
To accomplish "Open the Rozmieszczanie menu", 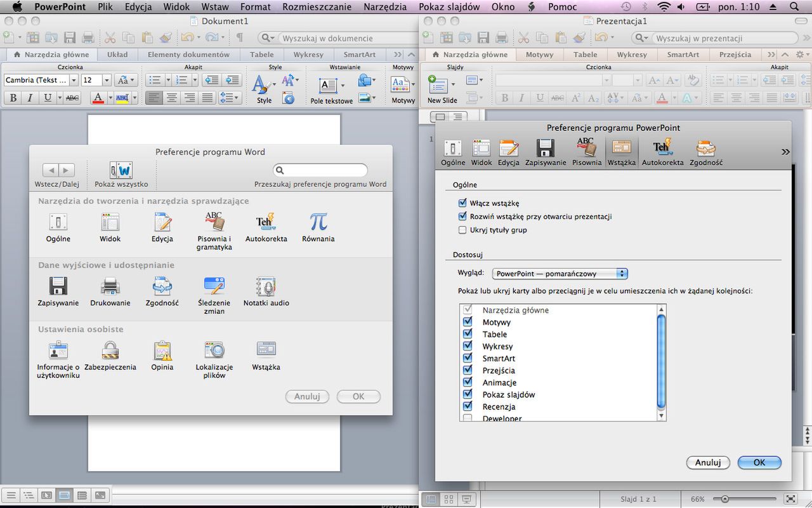I will click(317, 7).
